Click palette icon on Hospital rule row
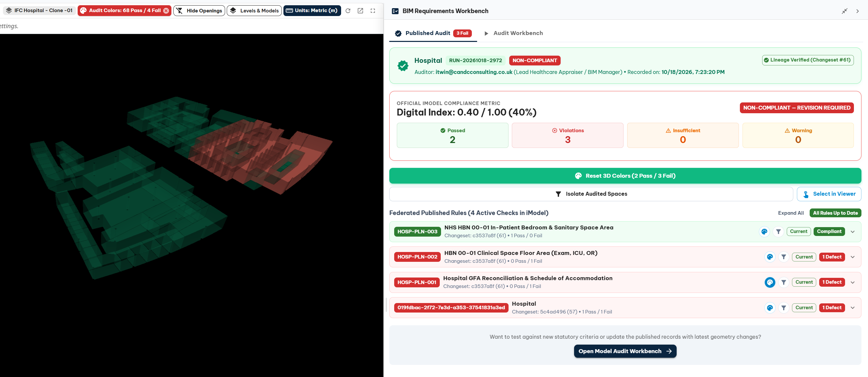The width and height of the screenshot is (868, 377). [x=770, y=308]
